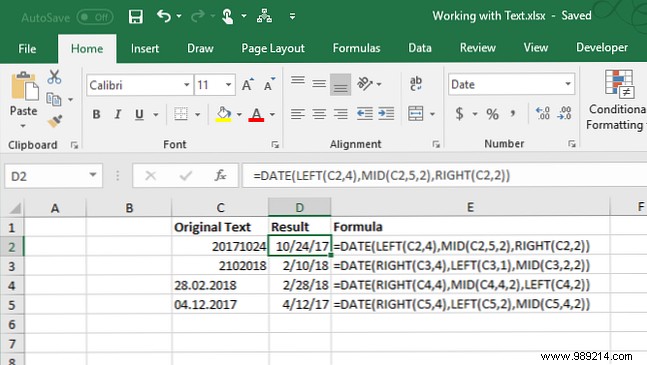The image size is (647, 365).
Task: Switch to the Formulas tab
Action: coord(357,48)
